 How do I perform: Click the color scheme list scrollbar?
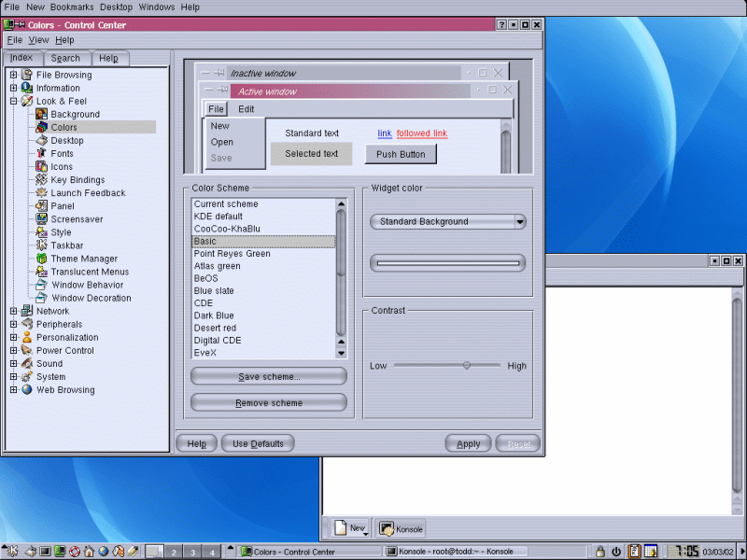[x=341, y=278]
